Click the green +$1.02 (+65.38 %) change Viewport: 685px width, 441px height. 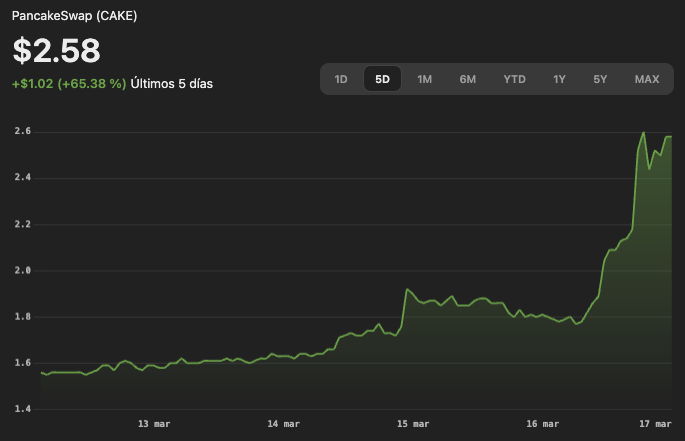coord(69,84)
